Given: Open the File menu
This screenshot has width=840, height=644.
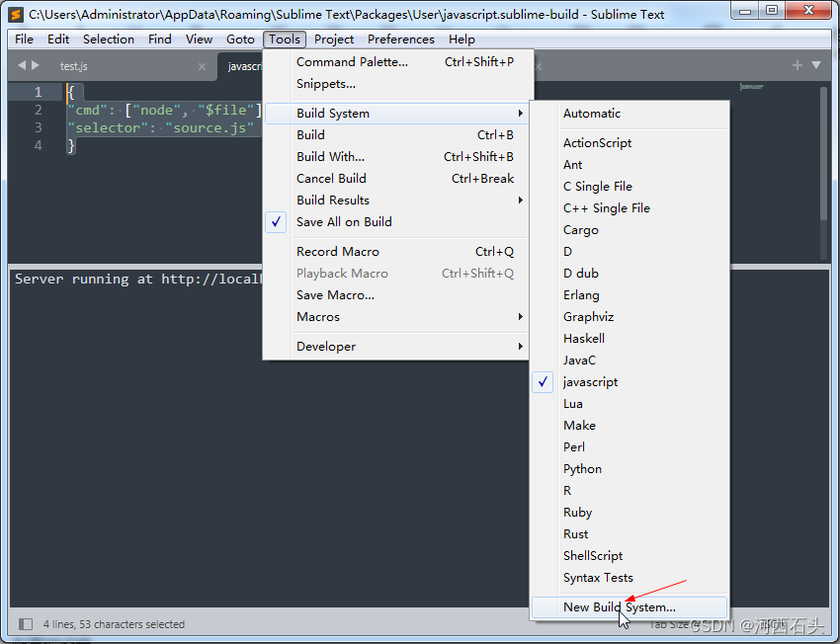Looking at the screenshot, I should [24, 40].
